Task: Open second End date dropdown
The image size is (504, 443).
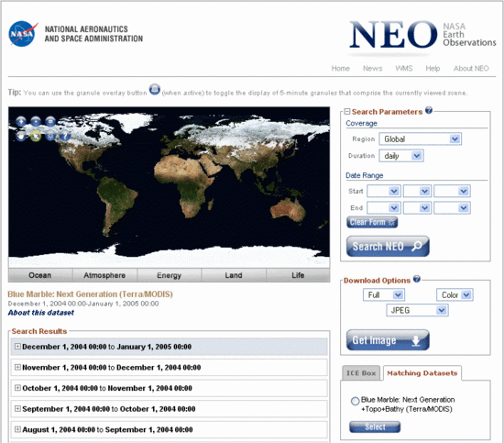Action: pos(417,208)
